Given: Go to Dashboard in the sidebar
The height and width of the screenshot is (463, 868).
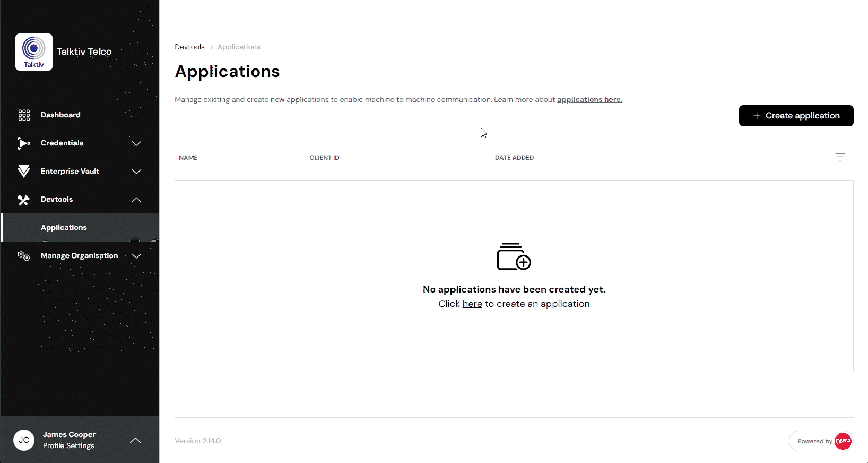Looking at the screenshot, I should point(60,115).
